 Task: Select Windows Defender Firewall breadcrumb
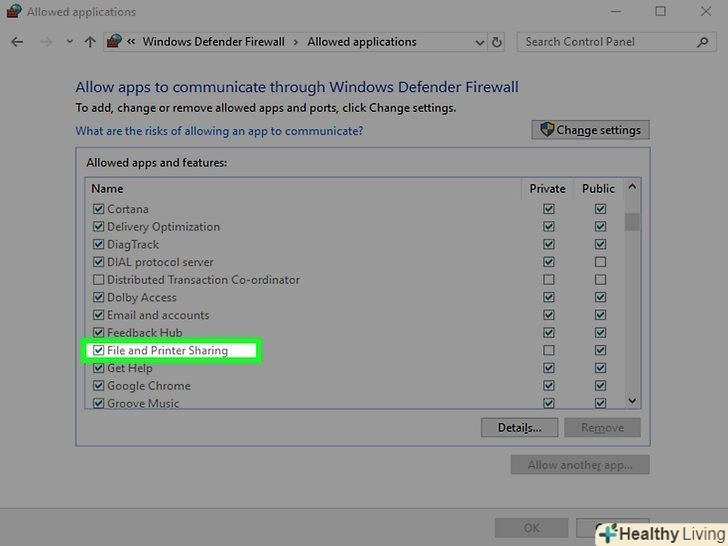point(214,42)
